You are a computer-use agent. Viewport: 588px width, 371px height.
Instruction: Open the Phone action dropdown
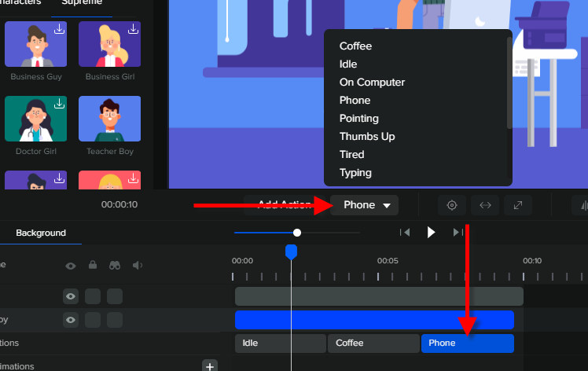[364, 205]
